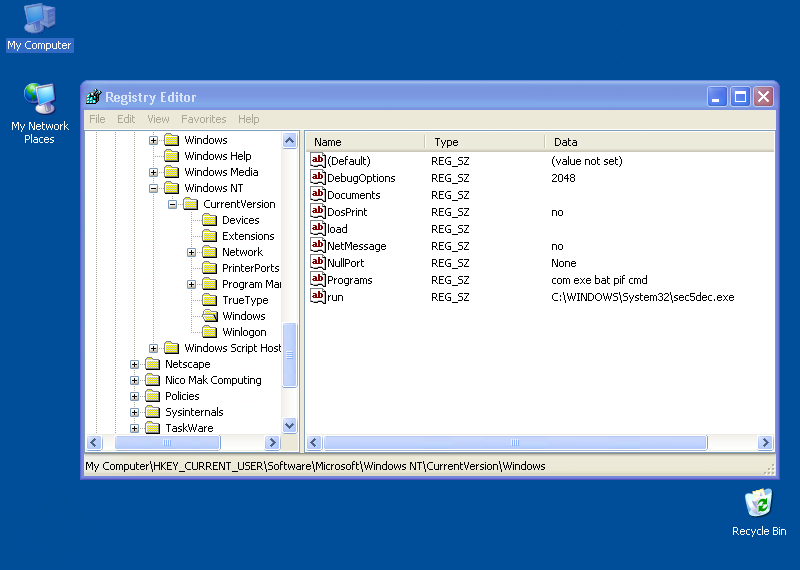Click tree pane scroll left arrow
The height and width of the screenshot is (570, 800).
94,442
